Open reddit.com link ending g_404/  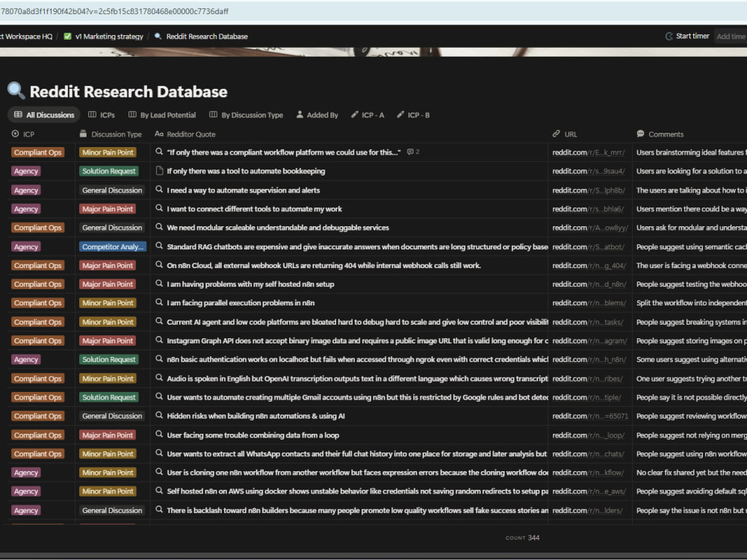pos(589,265)
